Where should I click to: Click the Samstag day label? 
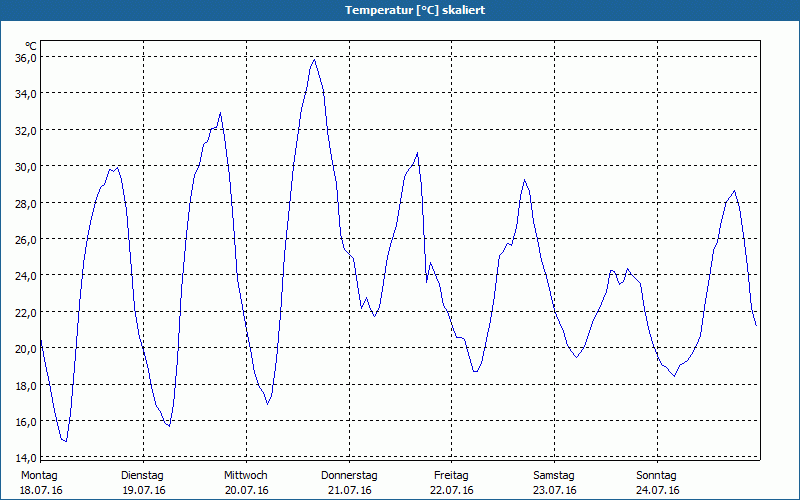pyautogui.click(x=554, y=476)
